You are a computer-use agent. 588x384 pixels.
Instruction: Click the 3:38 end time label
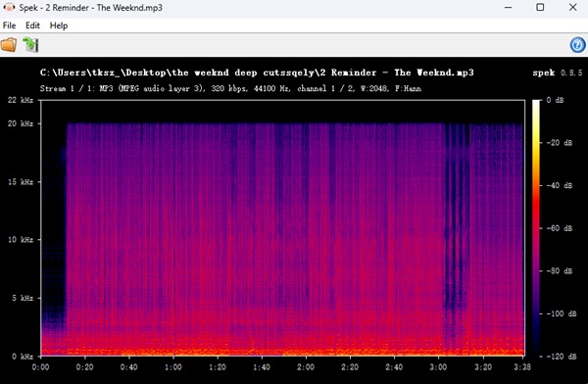[x=522, y=367]
